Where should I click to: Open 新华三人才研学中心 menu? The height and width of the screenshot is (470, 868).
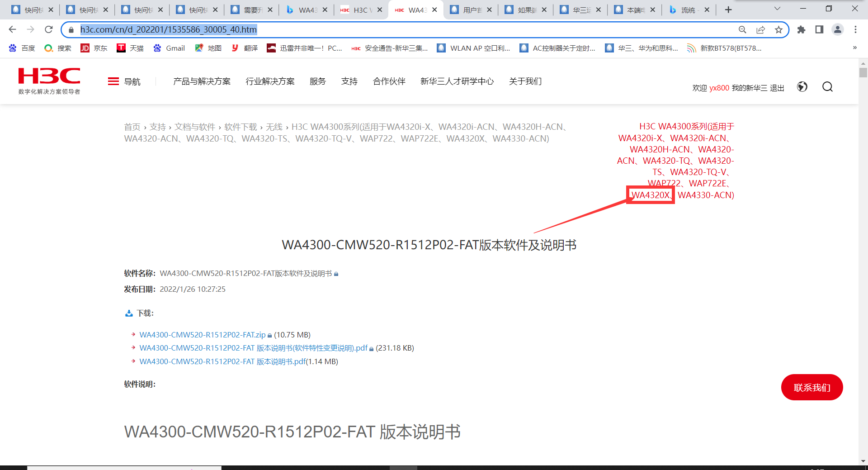(x=457, y=81)
